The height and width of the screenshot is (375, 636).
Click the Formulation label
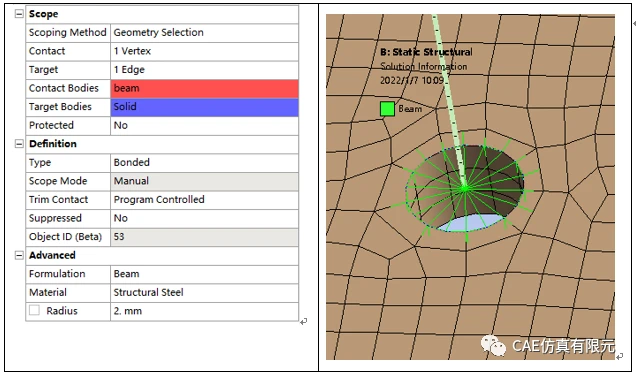point(57,274)
